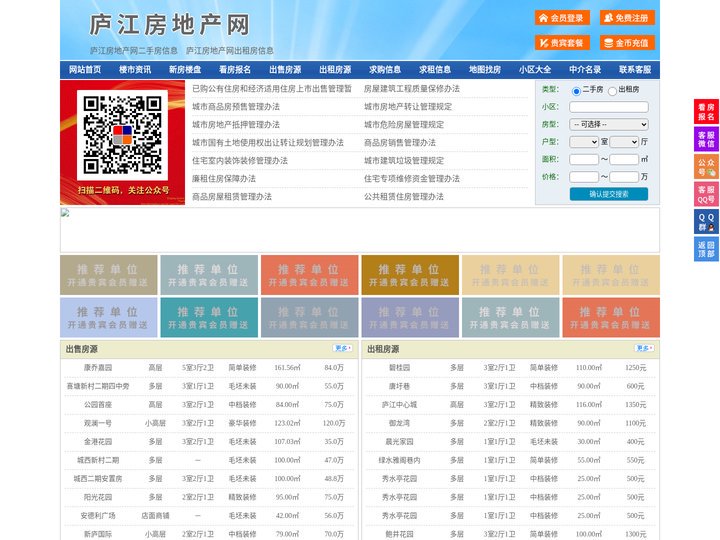Image resolution: width=720 pixels, height=540 pixels.
Task: Open 中介名录 in the navigation bar
Action: click(x=585, y=70)
